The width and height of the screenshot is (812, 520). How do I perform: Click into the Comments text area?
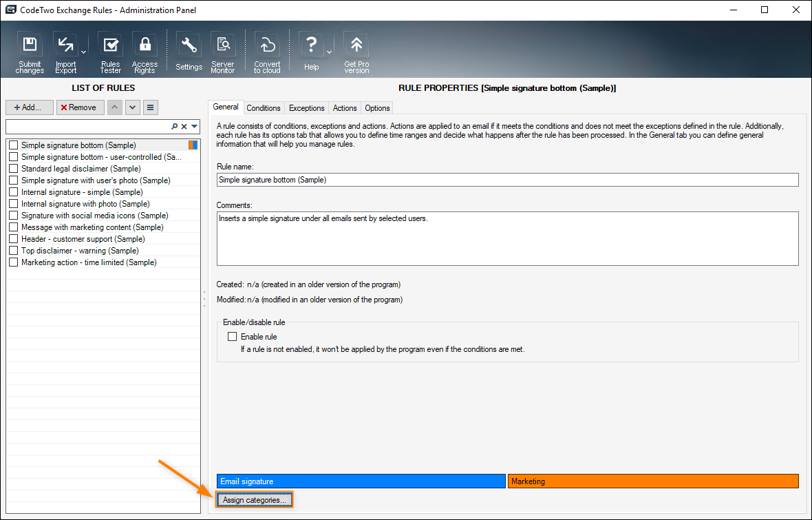pyautogui.click(x=508, y=238)
